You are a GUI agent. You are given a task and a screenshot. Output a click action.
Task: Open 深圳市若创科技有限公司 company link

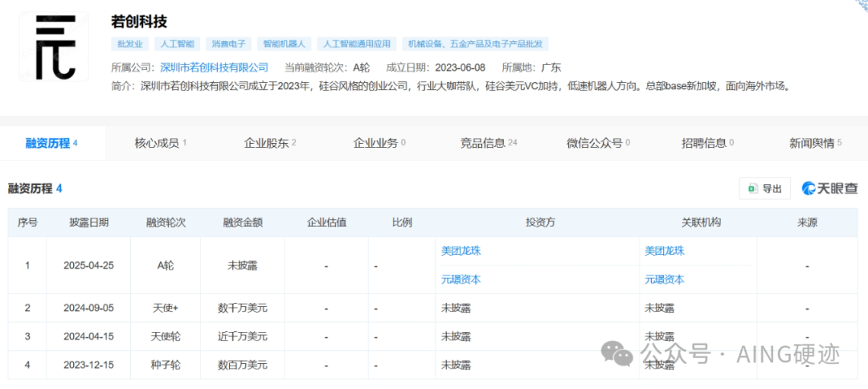pyautogui.click(x=215, y=68)
